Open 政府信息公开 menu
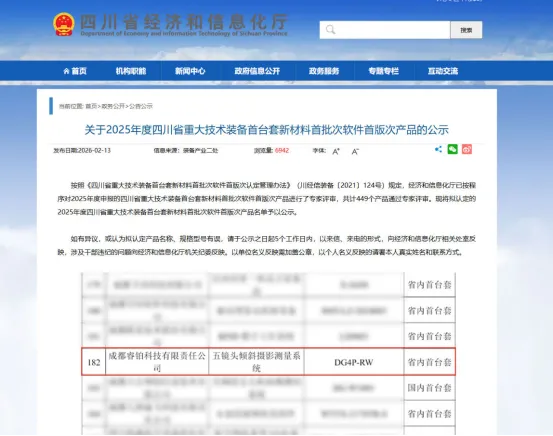The image size is (553, 436). (257, 71)
